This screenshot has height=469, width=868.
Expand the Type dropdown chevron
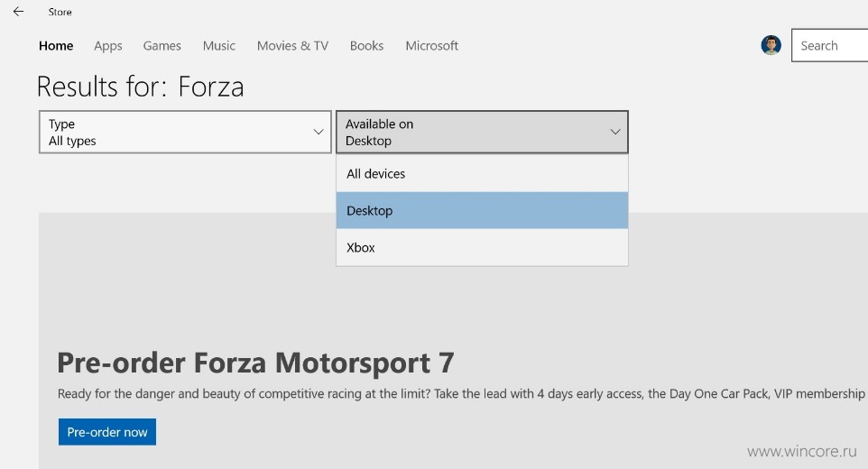[319, 132]
